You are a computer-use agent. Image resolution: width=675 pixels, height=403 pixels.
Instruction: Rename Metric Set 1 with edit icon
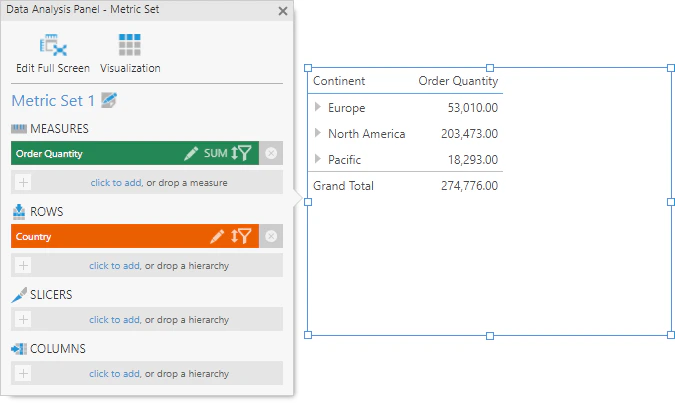(109, 100)
